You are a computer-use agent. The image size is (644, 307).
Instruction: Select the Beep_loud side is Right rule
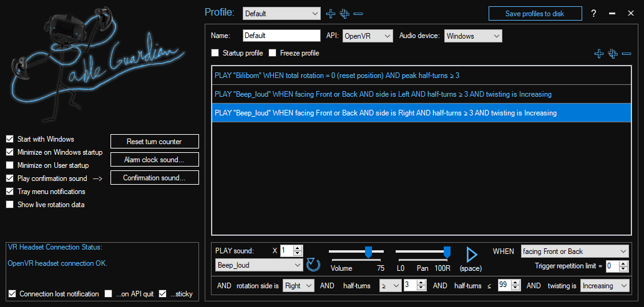pyautogui.click(x=421, y=112)
